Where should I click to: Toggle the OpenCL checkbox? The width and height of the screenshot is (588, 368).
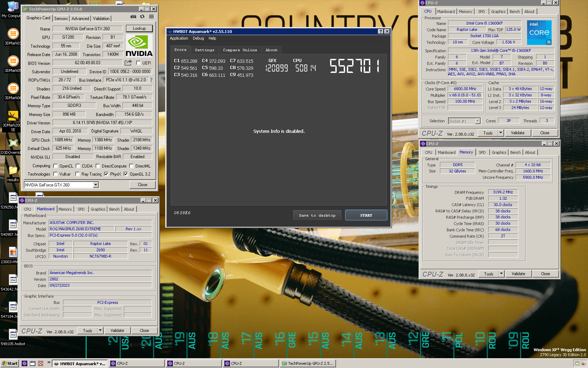click(x=55, y=166)
